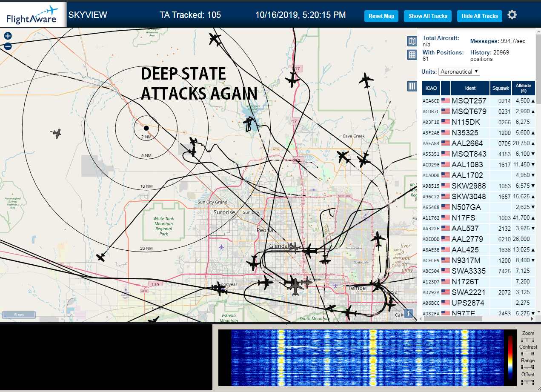Select the AAL2779 aircraft row
Image resolution: width=541 pixels, height=392 pixels.
click(479, 239)
